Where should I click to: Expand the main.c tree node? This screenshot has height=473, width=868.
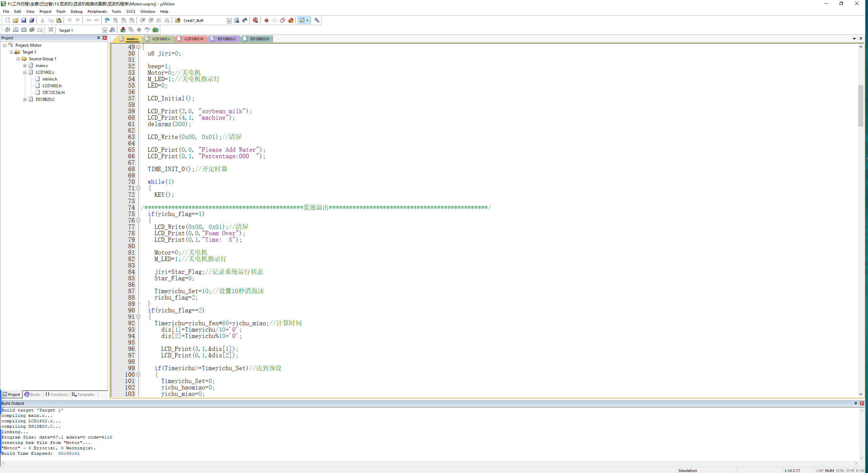(25, 66)
